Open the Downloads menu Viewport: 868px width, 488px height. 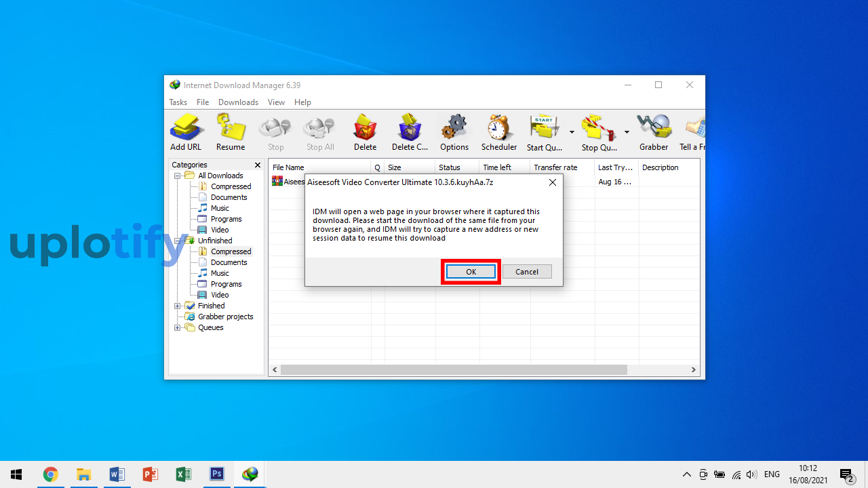coord(238,102)
